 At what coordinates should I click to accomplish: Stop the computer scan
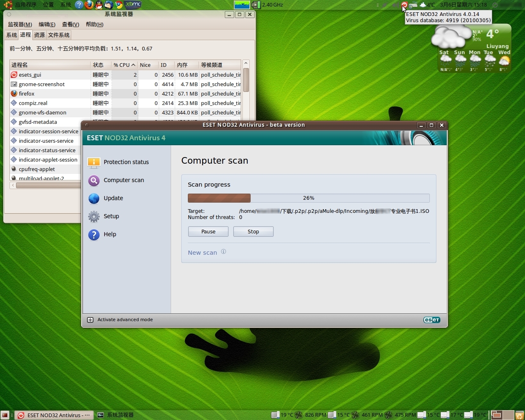(253, 232)
